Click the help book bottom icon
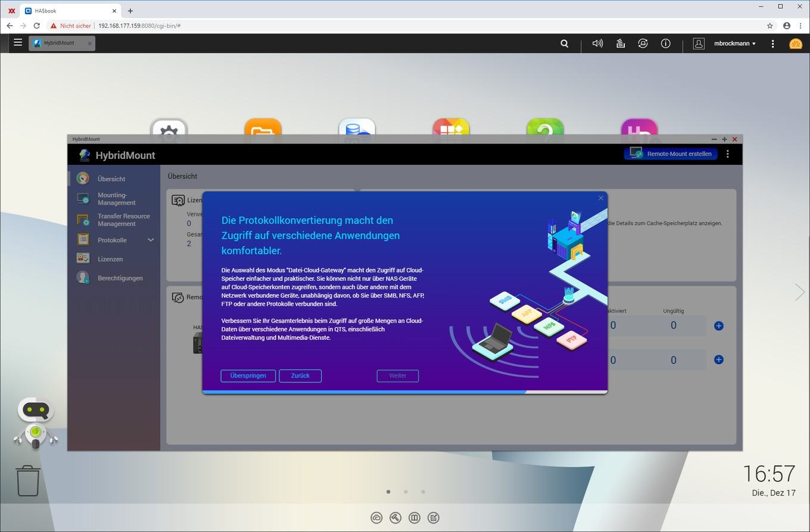Image resolution: width=810 pixels, height=532 pixels. click(x=415, y=518)
